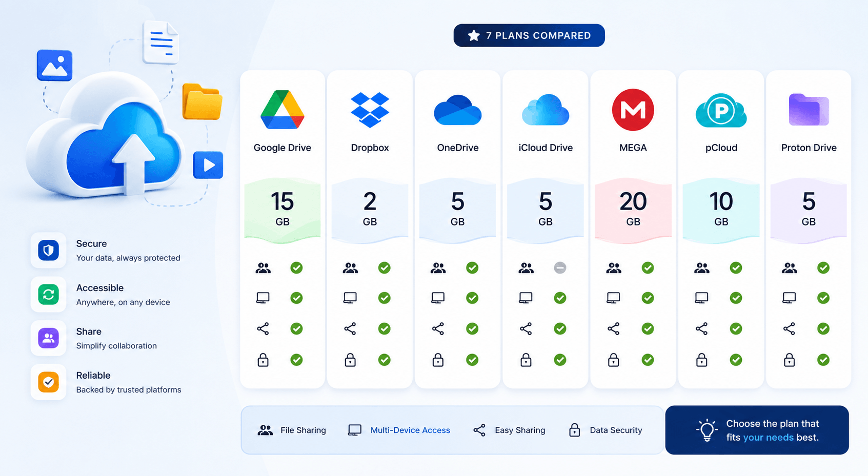Screen dimensions: 868x476
Task: Click Google Drive's file sharing people icon
Action: 263,267
